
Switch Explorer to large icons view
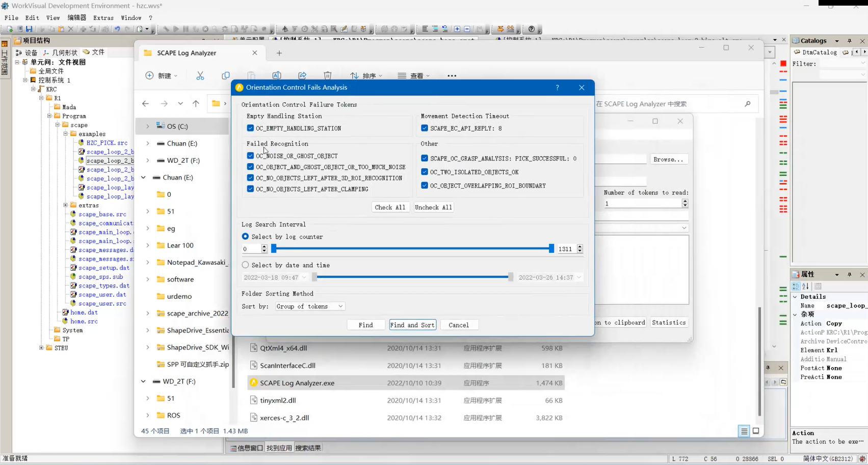tap(756, 431)
